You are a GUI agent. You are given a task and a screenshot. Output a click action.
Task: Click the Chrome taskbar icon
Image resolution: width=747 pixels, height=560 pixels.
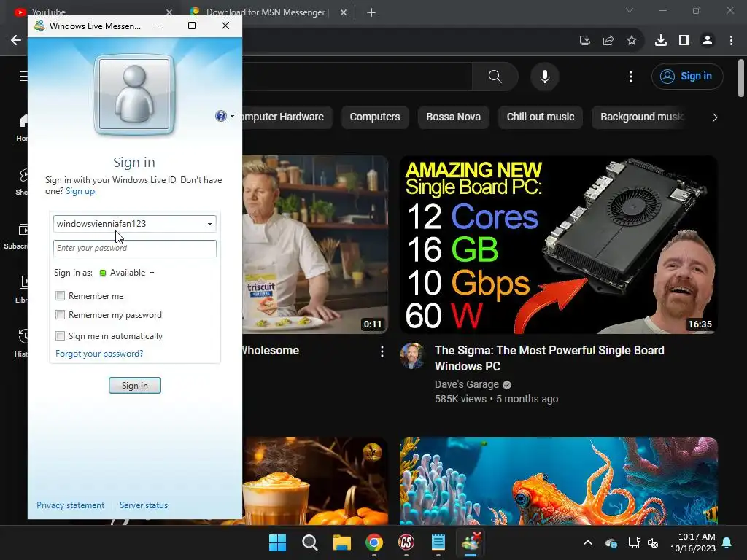point(374,542)
